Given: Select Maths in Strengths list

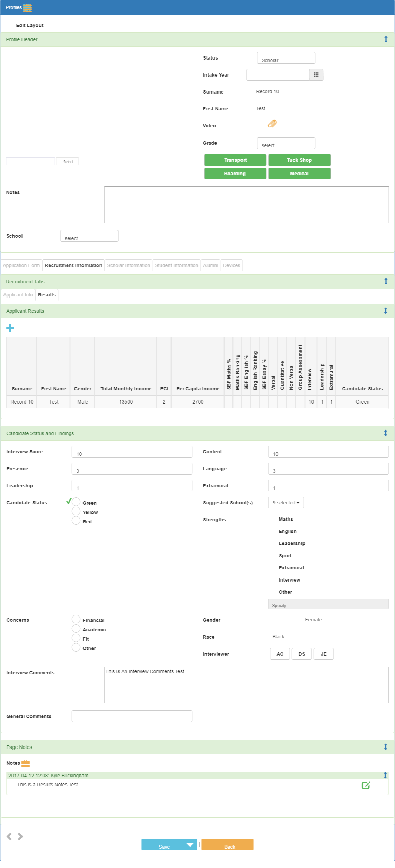Looking at the screenshot, I should [x=286, y=520].
